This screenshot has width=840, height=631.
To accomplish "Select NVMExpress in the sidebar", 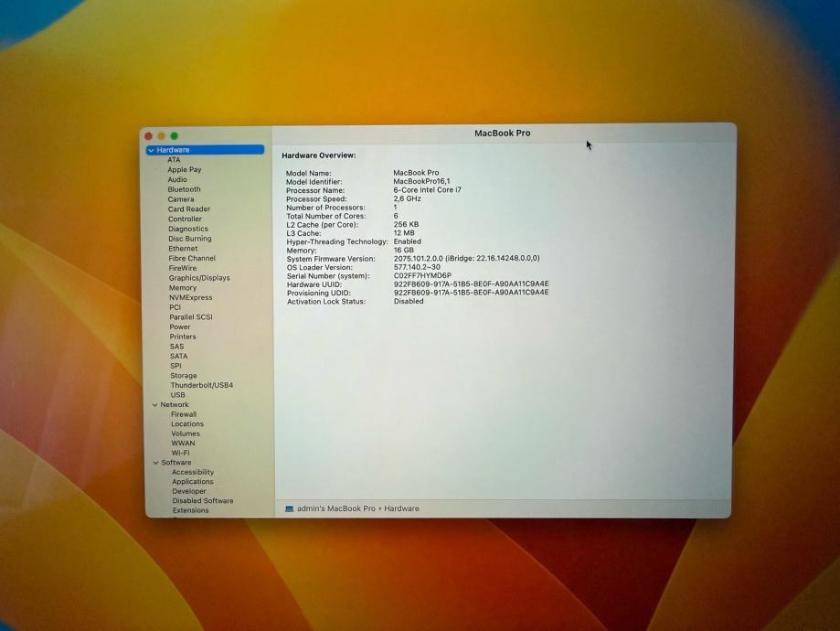I will [191, 297].
